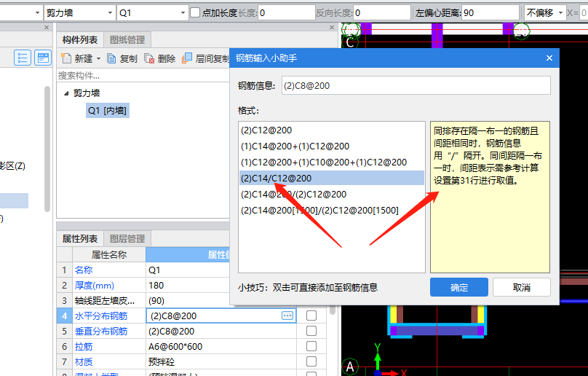
Task: Click the 左偏心距离 input field
Action: pyautogui.click(x=490, y=13)
